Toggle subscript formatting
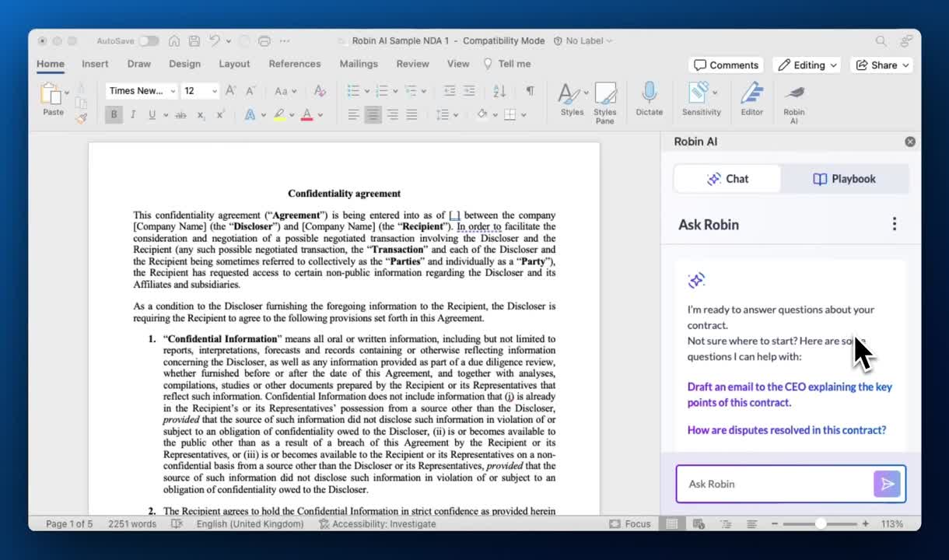 pyautogui.click(x=201, y=115)
